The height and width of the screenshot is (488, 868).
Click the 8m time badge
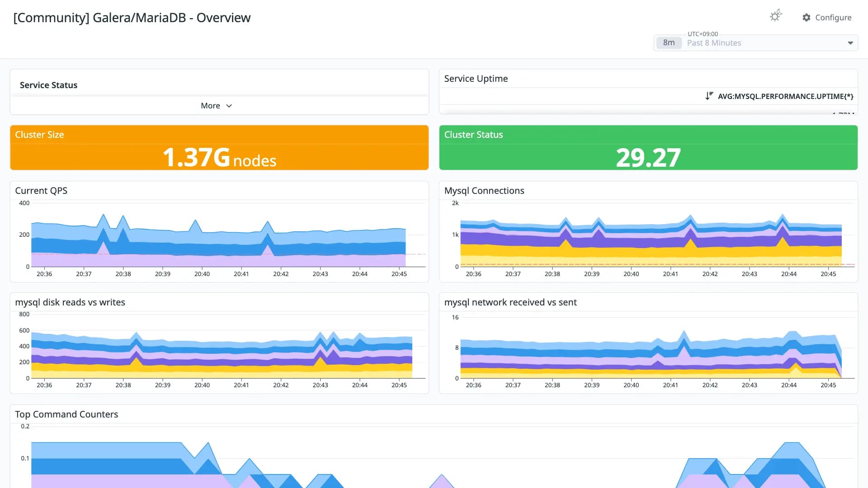click(x=669, y=43)
